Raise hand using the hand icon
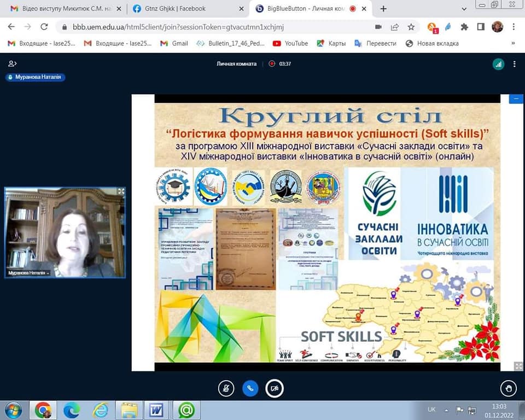Image resolution: width=525 pixels, height=420 pixels. pyautogui.click(x=508, y=388)
